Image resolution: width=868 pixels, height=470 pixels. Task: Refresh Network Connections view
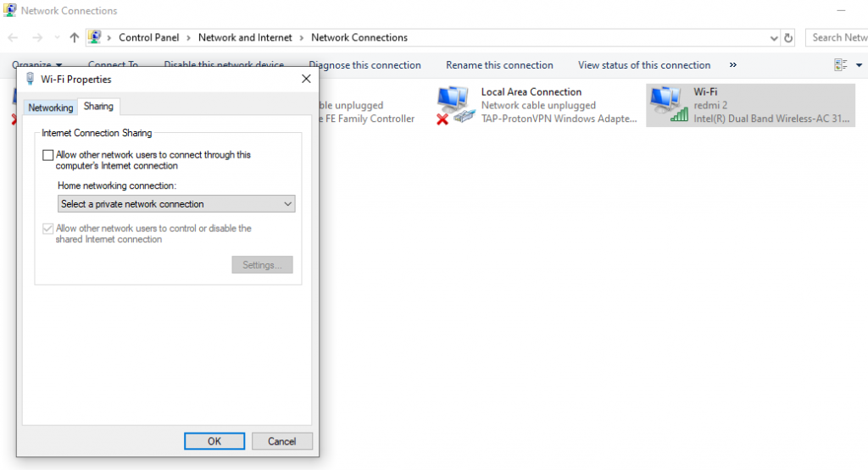(788, 38)
